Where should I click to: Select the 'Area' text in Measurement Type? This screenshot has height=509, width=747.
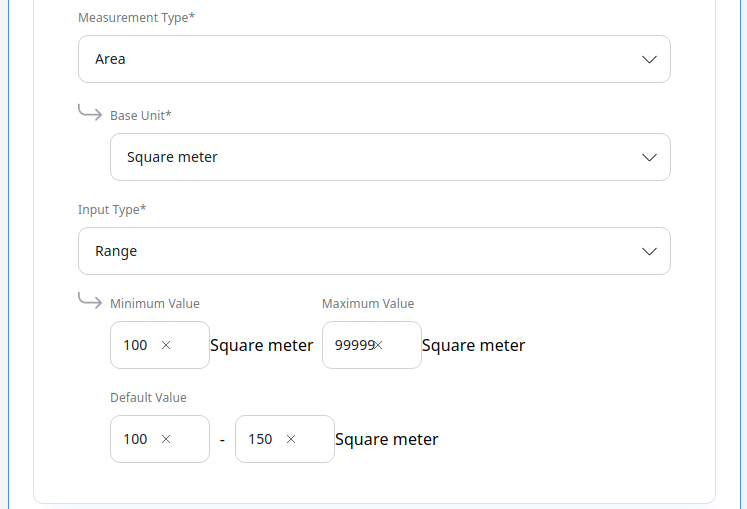[110, 59]
